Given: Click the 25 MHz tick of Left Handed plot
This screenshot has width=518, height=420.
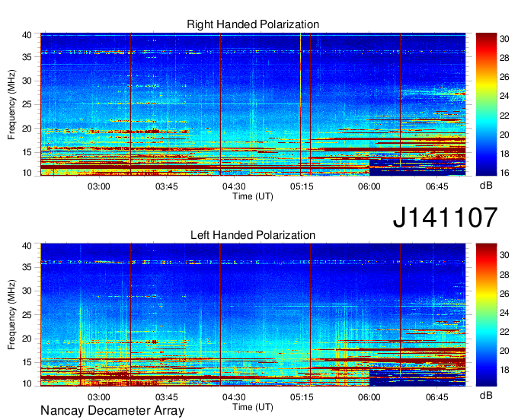Looking at the screenshot, I should click(27, 315).
